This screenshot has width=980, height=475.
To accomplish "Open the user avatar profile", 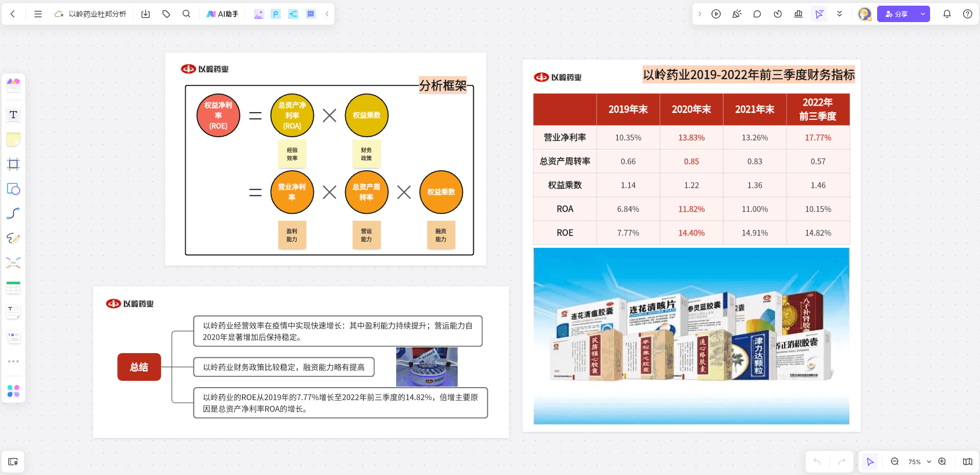I will tap(865, 14).
